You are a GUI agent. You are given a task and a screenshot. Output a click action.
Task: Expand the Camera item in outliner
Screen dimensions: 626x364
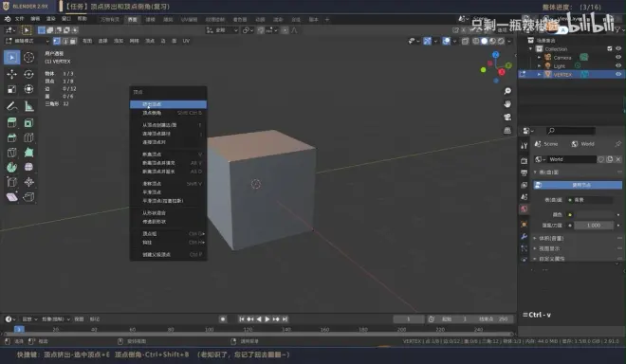pyautogui.click(x=540, y=58)
